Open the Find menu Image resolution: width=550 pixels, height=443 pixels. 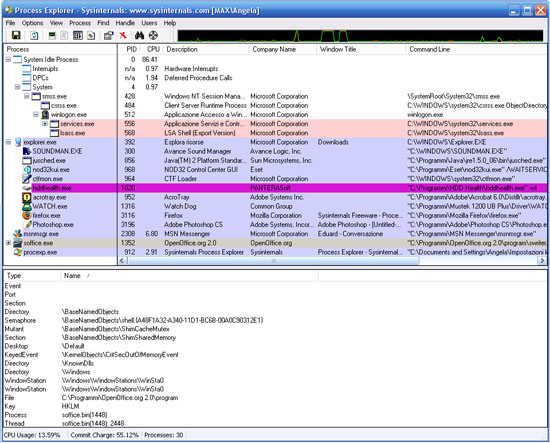(x=103, y=23)
